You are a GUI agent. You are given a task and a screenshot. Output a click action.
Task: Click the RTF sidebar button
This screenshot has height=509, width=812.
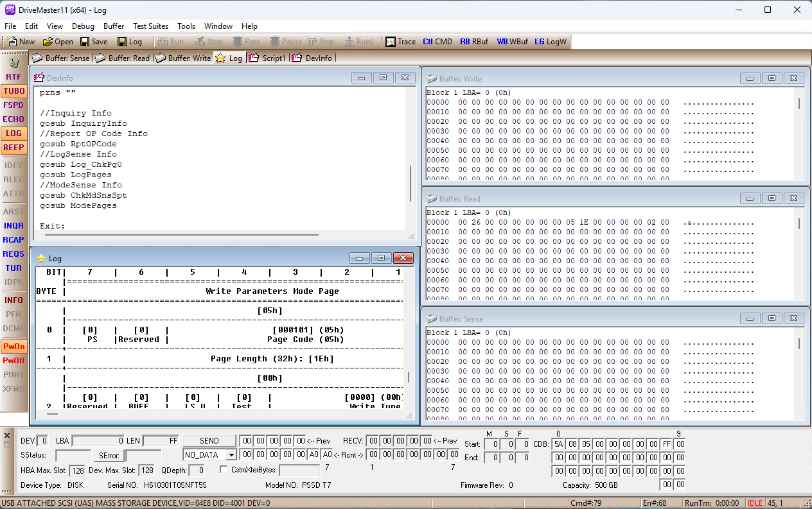13,76
